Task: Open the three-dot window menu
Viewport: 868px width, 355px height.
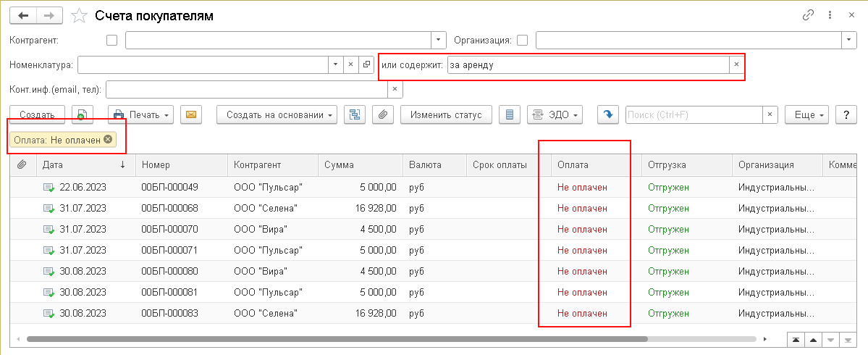Action: [x=830, y=15]
